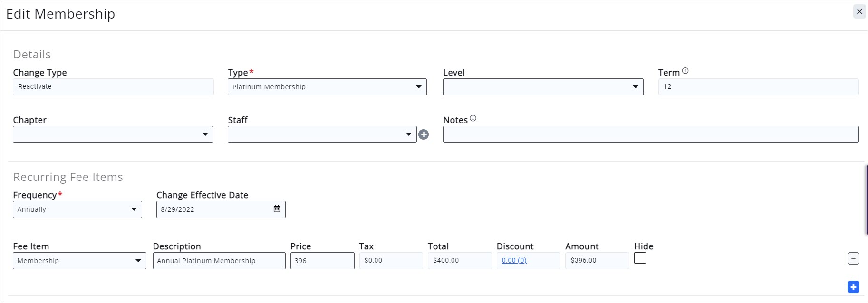Open the Chapter dropdown

pos(113,134)
